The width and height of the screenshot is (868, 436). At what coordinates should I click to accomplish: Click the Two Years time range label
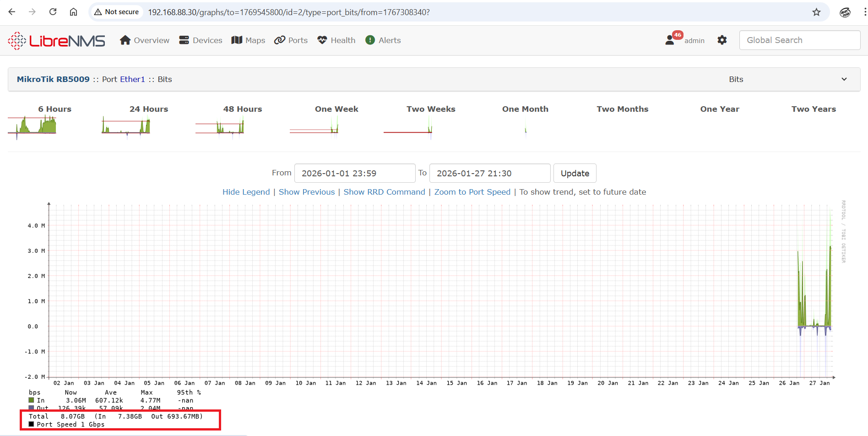coord(814,109)
